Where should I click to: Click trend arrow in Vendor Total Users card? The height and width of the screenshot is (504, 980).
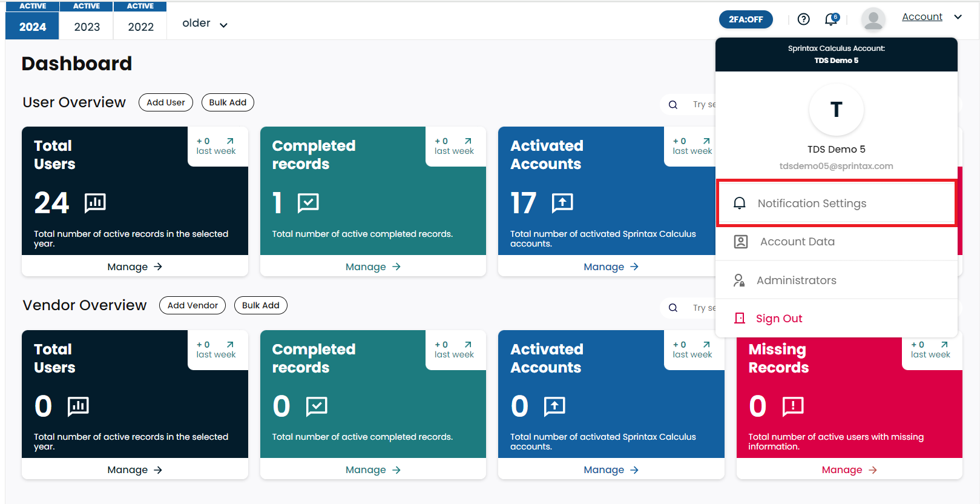[230, 345]
